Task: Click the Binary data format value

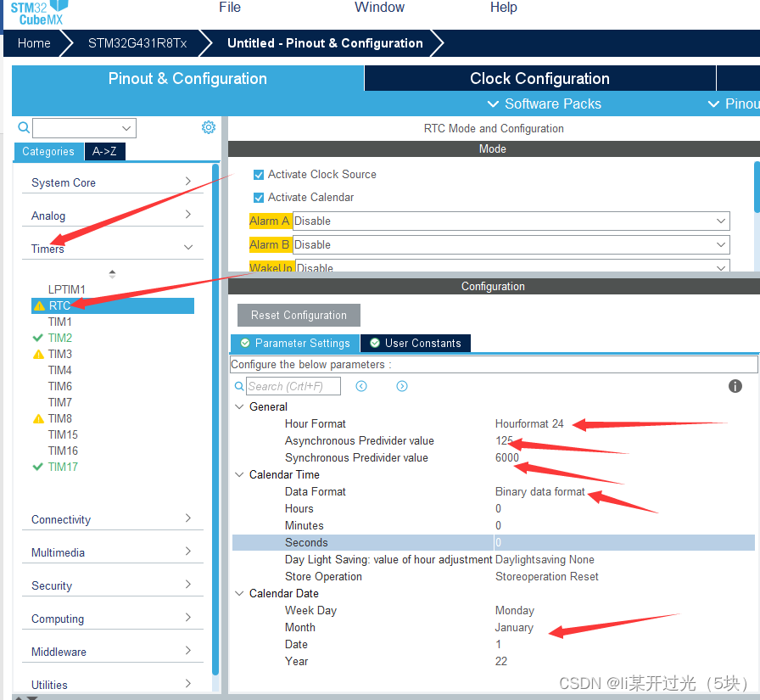Action: (x=540, y=491)
